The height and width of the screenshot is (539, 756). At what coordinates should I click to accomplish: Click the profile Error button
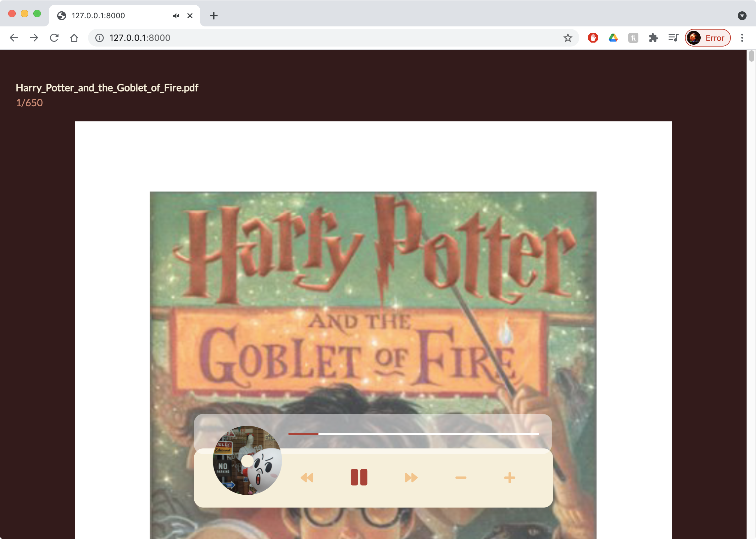tap(708, 38)
